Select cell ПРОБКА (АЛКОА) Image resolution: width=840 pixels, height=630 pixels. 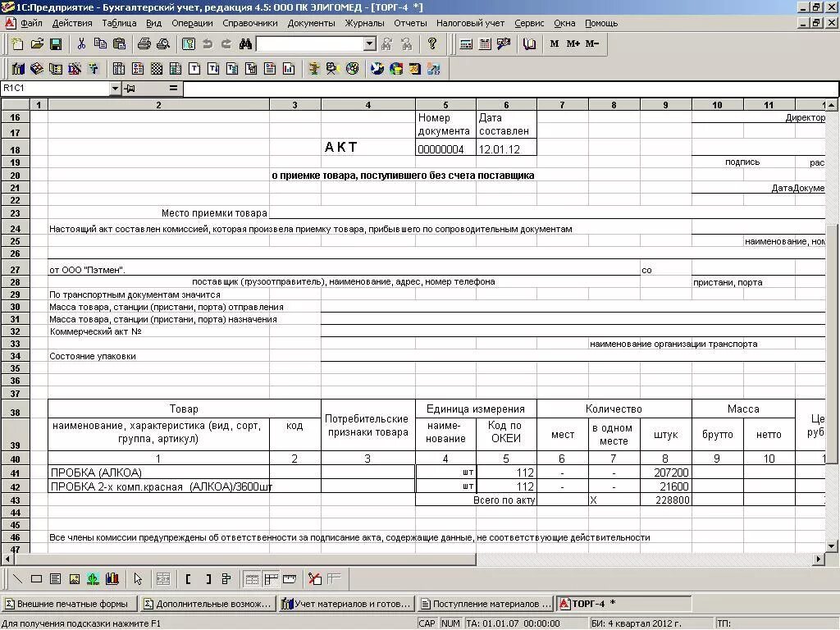pyautogui.click(x=158, y=472)
